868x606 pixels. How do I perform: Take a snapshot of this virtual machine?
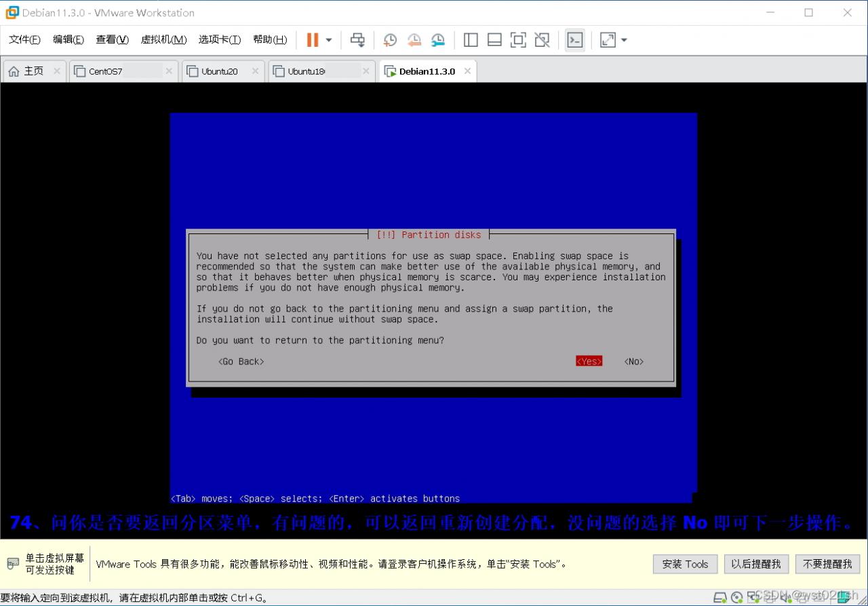pos(390,40)
